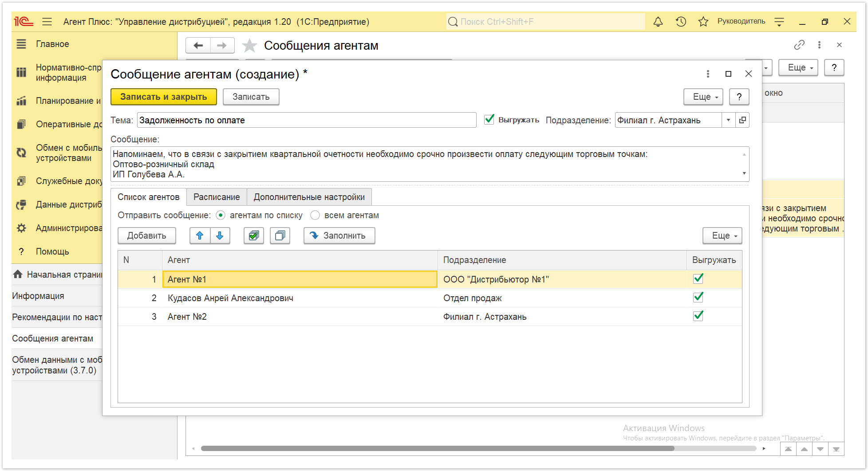Open Рекомендации по настройке window tab

(57, 317)
